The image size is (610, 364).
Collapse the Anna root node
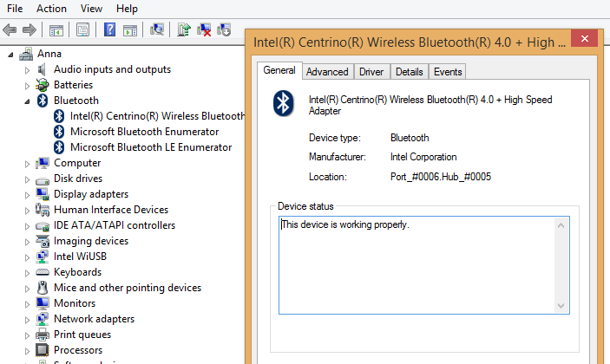(x=10, y=55)
